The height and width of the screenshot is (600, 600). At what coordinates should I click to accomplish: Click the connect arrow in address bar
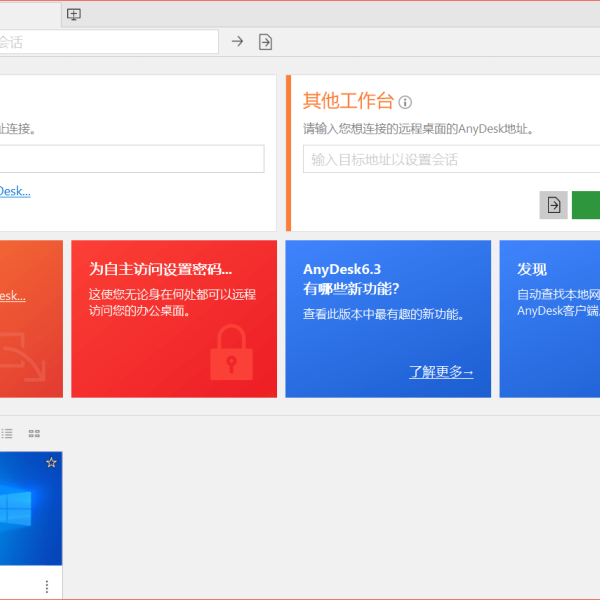pos(237,41)
